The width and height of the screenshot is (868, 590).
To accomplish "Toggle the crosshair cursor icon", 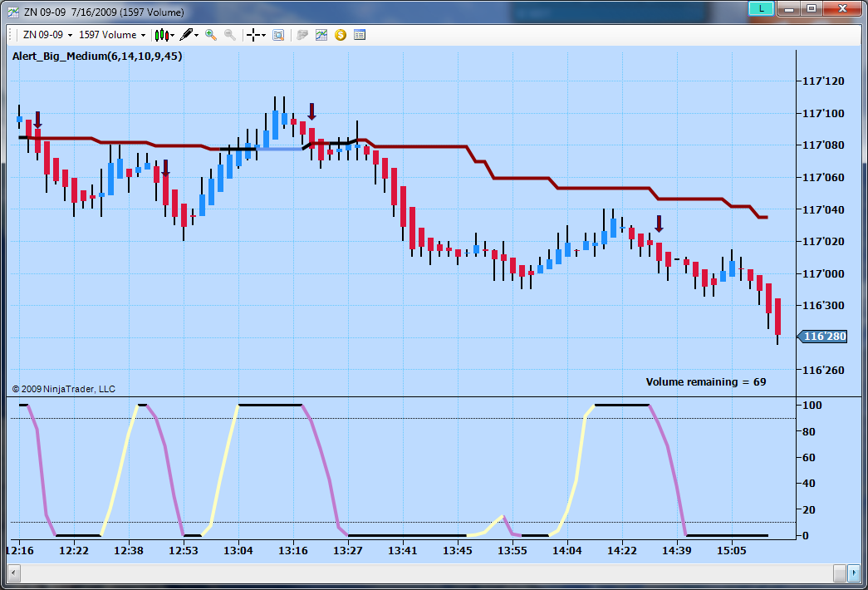I will point(253,35).
